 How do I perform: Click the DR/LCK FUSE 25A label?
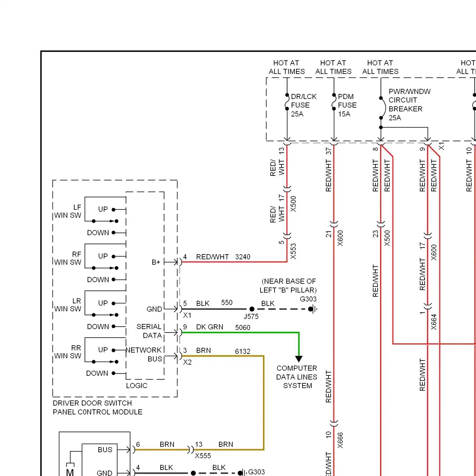(x=304, y=105)
